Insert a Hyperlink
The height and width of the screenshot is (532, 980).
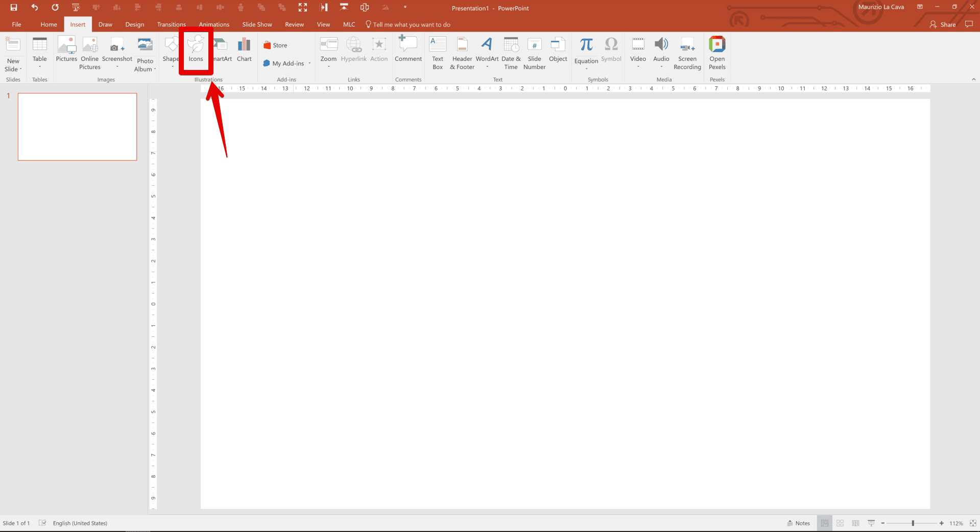353,51
